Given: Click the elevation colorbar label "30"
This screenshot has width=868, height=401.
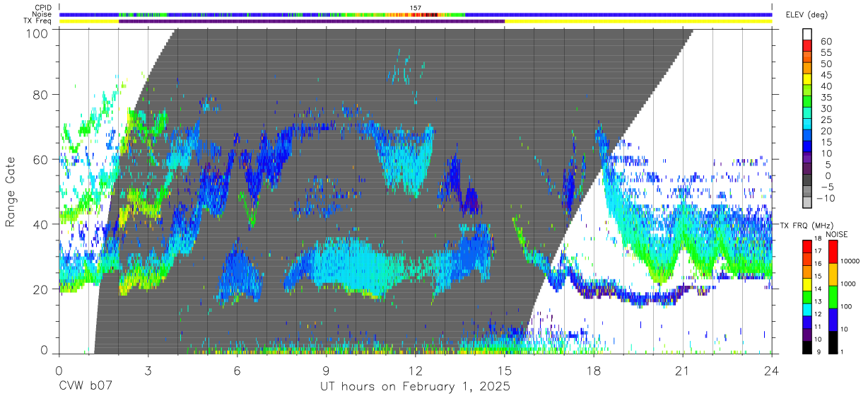Looking at the screenshot, I should click(x=827, y=109).
